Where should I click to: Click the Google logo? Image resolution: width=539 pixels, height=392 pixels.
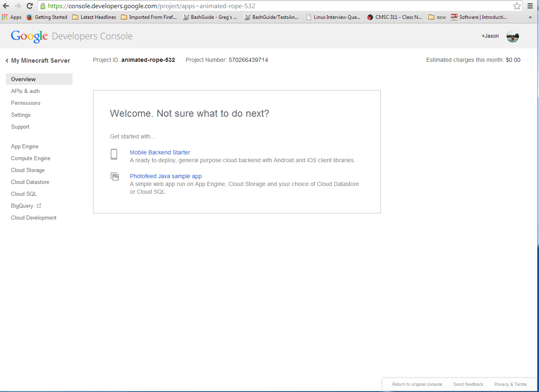(29, 36)
